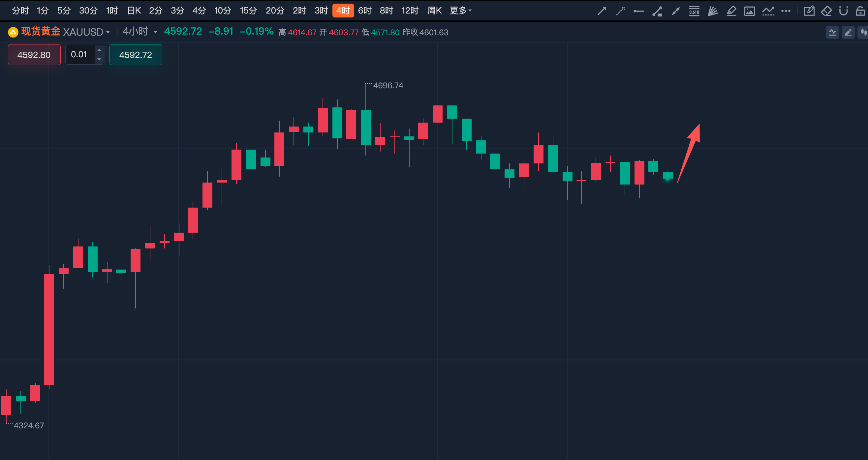Toggle the drawing lock icon

click(x=860, y=11)
